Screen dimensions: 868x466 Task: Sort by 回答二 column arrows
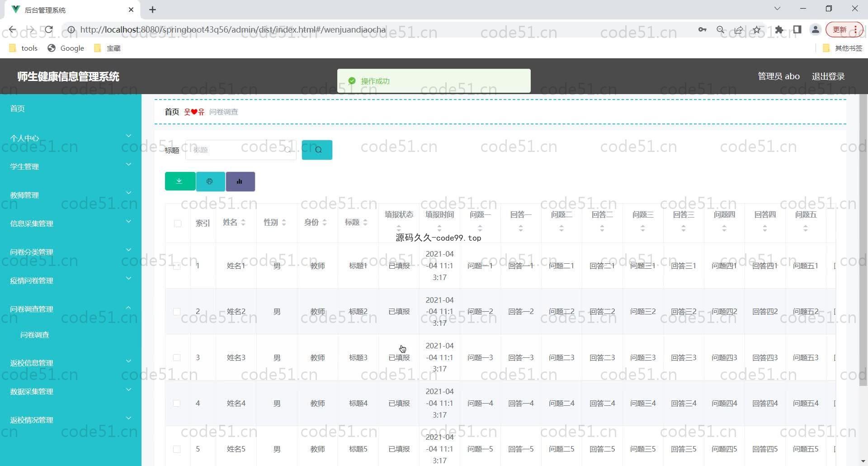pyautogui.click(x=602, y=228)
